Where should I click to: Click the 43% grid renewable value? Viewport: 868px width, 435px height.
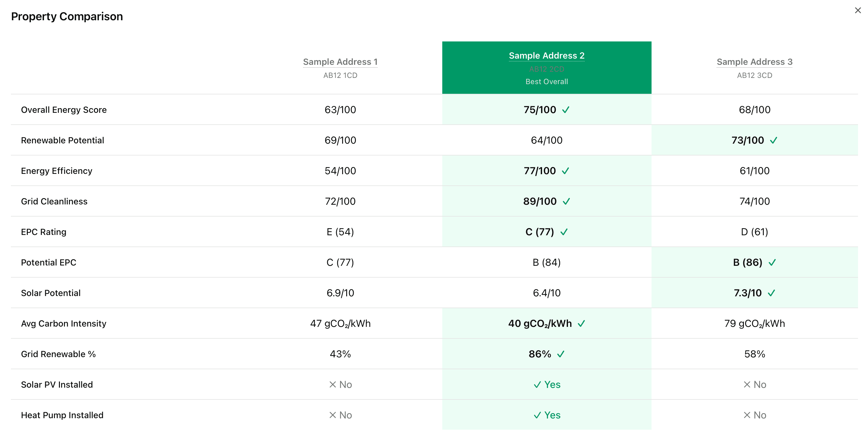click(340, 354)
